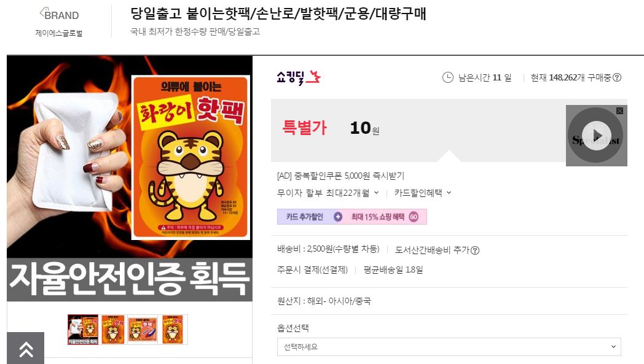Click the main hot pack product image
Image resolution: width=644 pixels, height=364 pixels.
130,178
